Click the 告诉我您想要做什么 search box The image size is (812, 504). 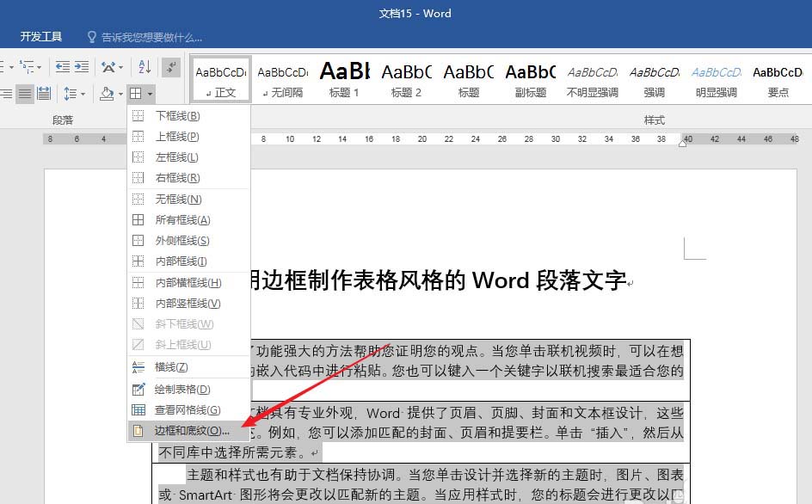151,37
